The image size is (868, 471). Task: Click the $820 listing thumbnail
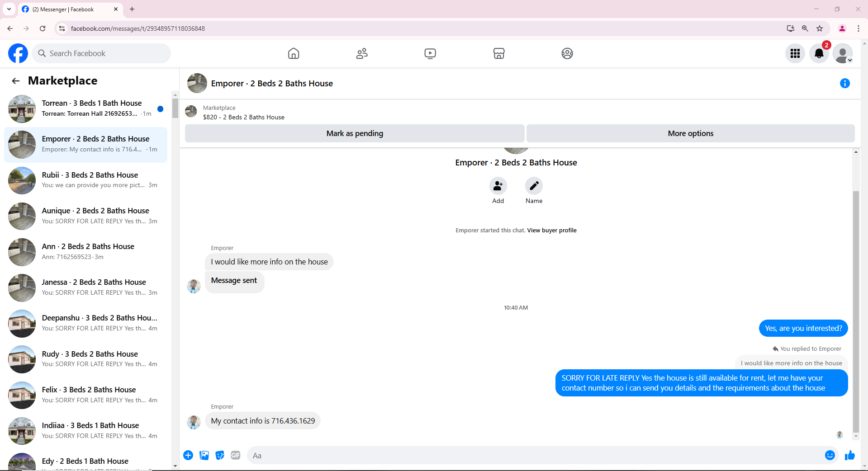tap(191, 111)
